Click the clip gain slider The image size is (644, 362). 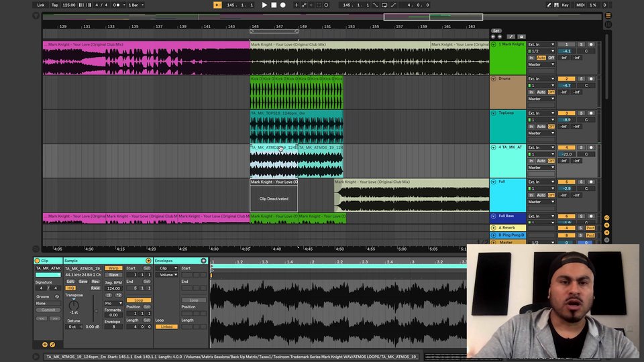94,309
